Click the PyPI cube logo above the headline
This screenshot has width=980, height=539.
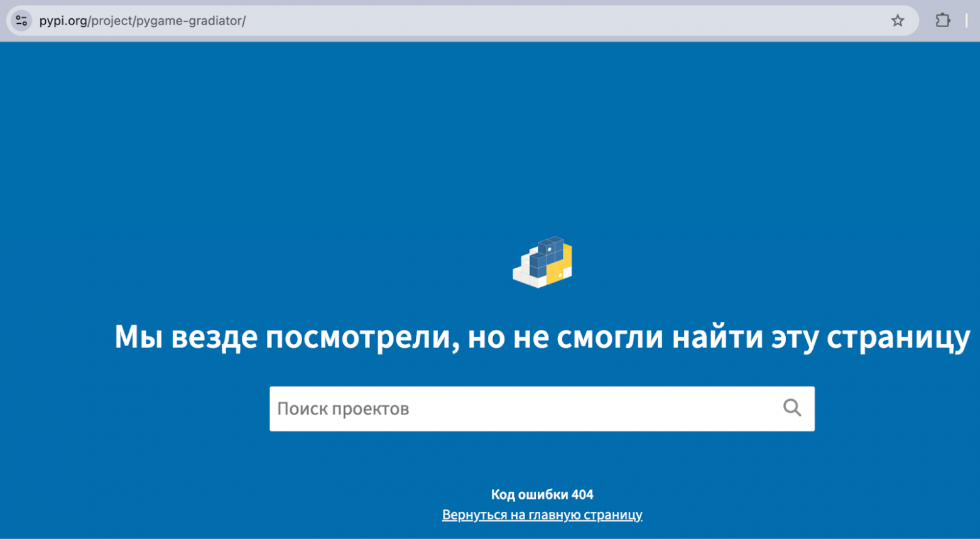(542, 262)
